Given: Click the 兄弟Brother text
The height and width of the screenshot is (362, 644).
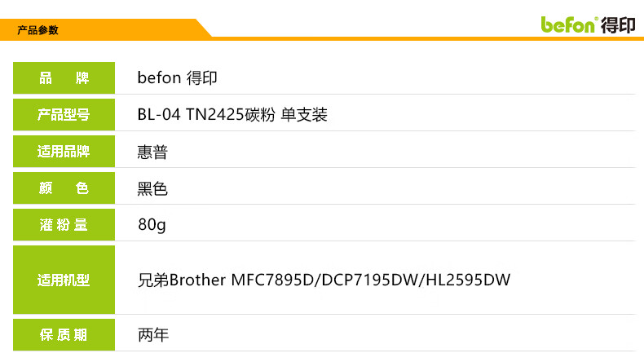Looking at the screenshot, I should 182,280.
